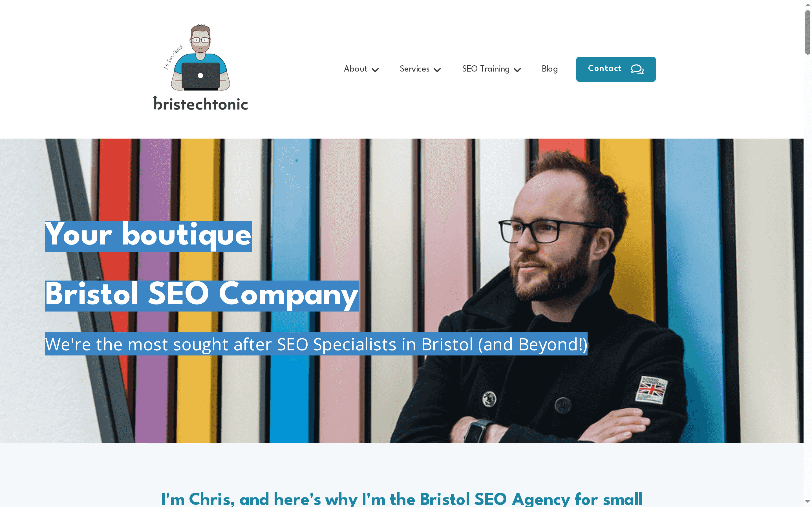
Task: Click the 'I'm Chris' section heading
Action: click(x=402, y=499)
